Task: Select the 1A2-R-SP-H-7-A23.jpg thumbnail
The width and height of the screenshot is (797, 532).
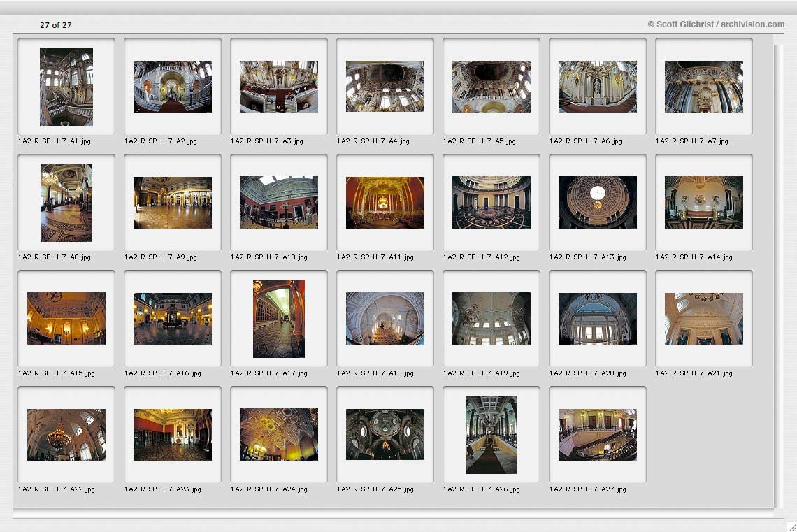Action: point(172,434)
